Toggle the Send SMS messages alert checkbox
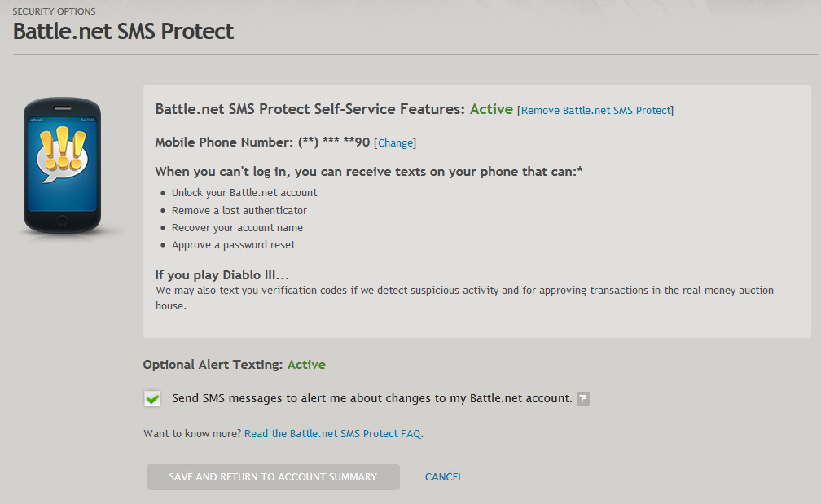Image resolution: width=821 pixels, height=504 pixels. pyautogui.click(x=152, y=399)
